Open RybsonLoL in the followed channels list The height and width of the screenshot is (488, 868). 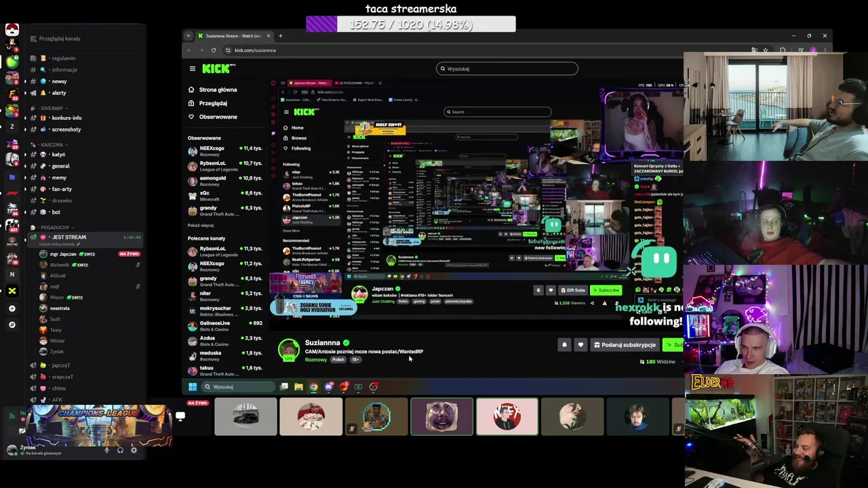224,166
